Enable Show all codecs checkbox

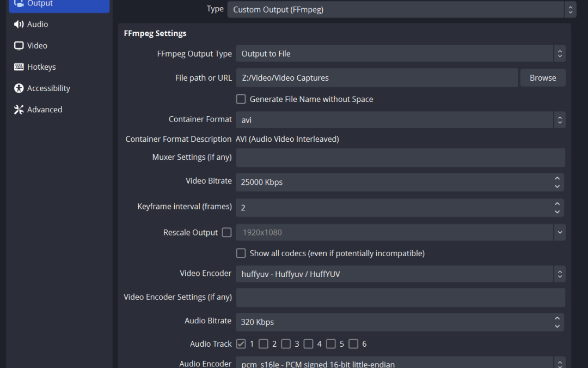click(241, 253)
